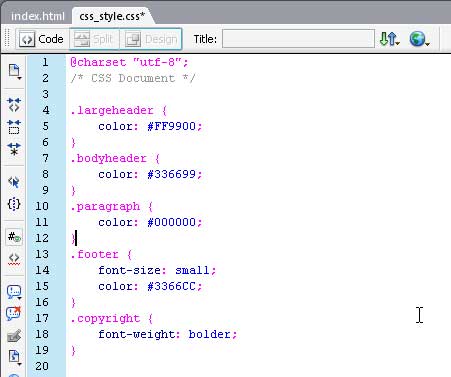451x377 pixels.
Task: Select the css_style.css* document tab
Action: point(112,16)
